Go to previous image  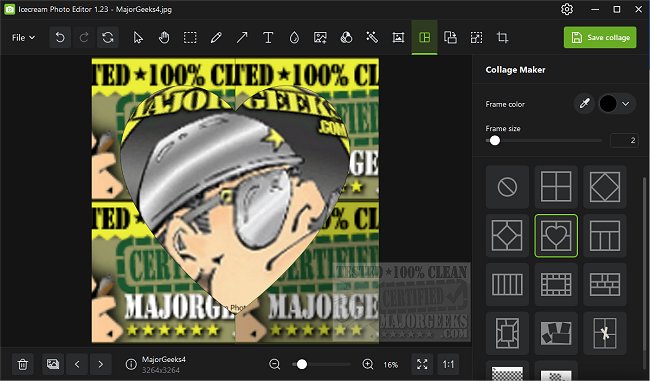point(77,364)
